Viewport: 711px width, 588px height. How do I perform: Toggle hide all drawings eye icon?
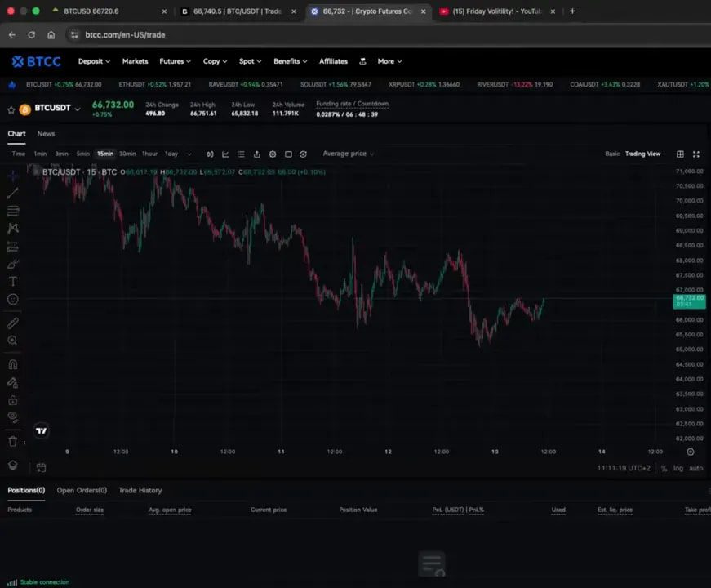(x=13, y=417)
